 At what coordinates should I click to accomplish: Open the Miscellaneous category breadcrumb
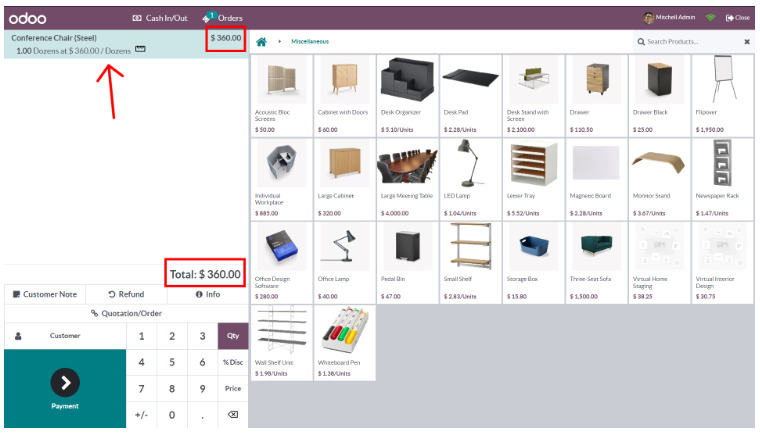[x=310, y=42]
